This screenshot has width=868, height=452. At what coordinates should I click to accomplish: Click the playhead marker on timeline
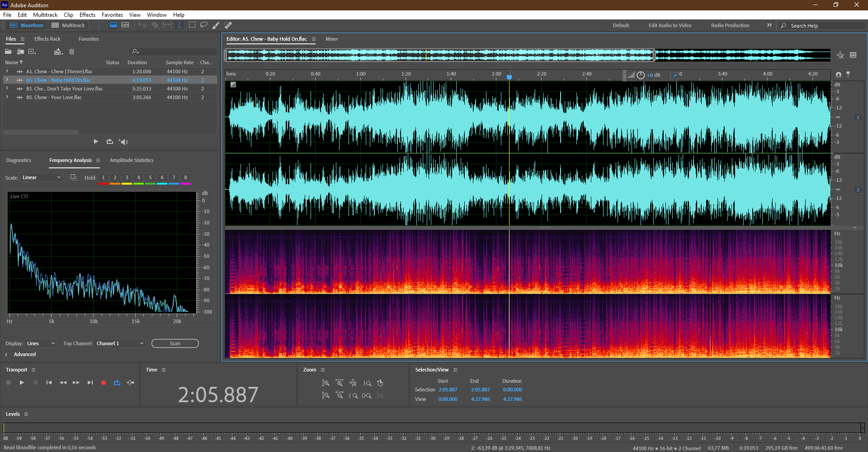[509, 77]
